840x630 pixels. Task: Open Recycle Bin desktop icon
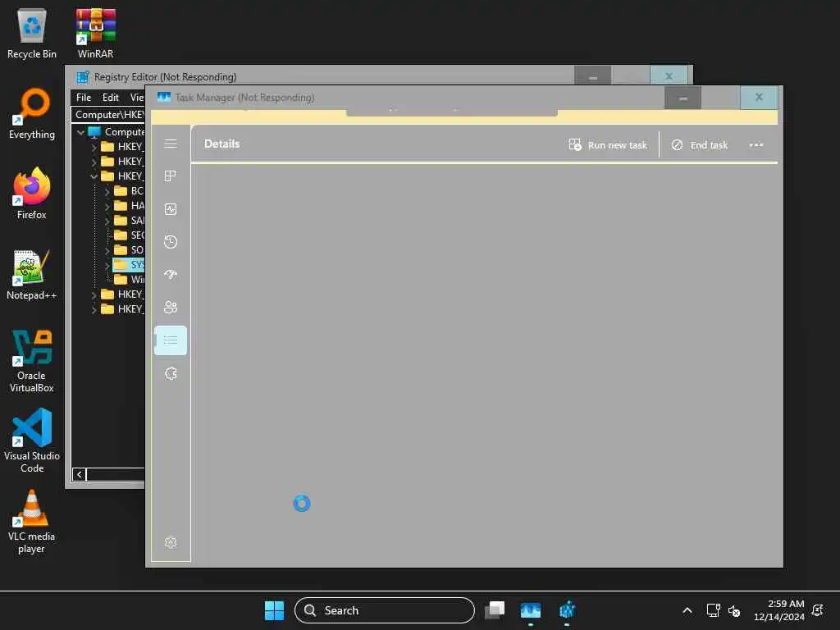click(32, 34)
